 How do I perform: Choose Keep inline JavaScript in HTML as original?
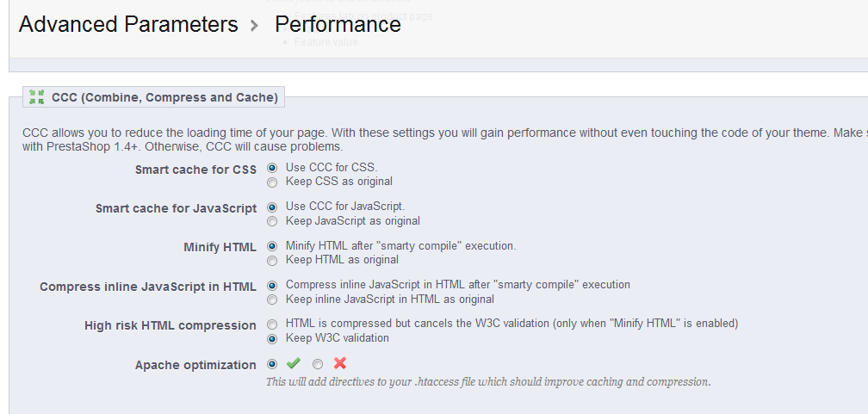tap(272, 300)
